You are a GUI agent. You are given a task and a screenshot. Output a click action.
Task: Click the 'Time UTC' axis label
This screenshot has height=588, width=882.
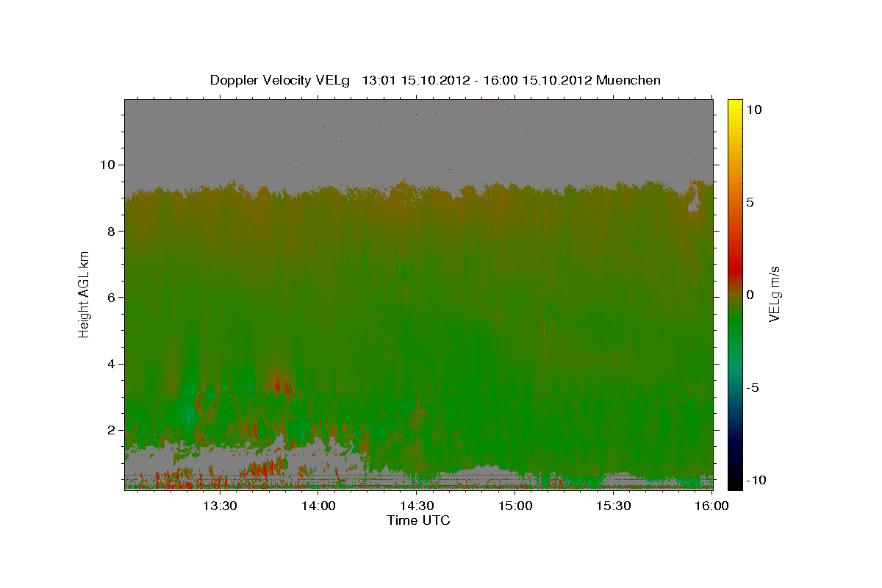(418, 520)
